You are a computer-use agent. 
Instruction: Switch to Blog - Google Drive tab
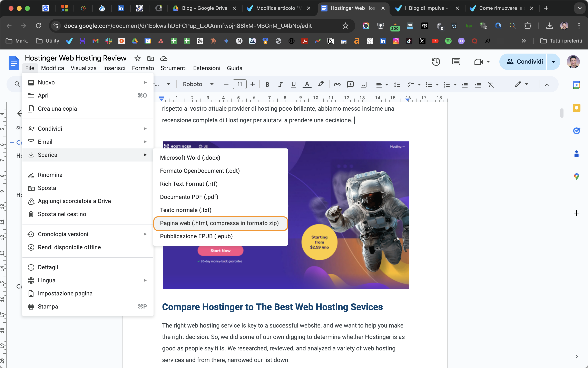(x=204, y=8)
